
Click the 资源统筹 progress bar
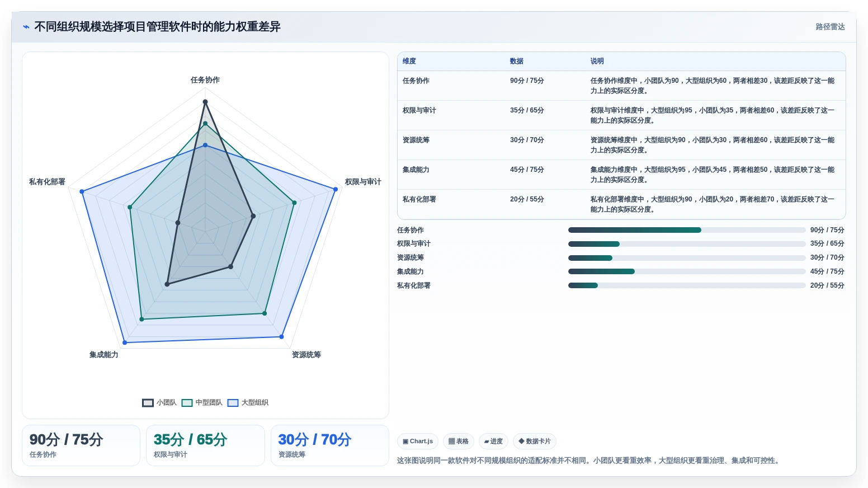coord(687,258)
